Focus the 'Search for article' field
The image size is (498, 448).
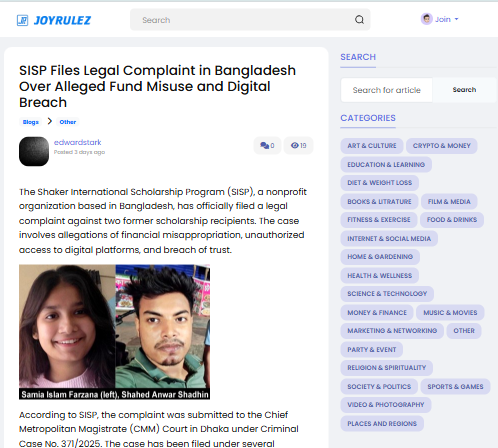[x=387, y=90]
